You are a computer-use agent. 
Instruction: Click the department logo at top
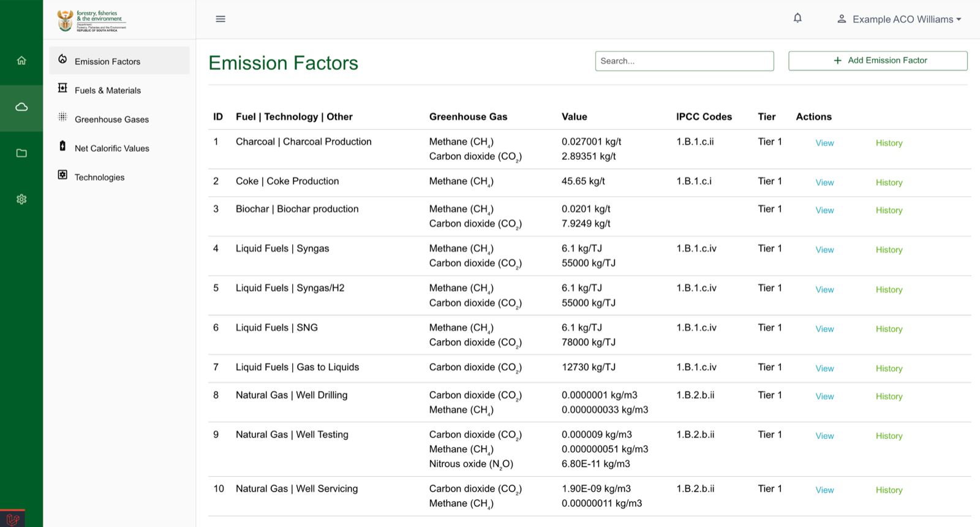[x=91, y=20]
